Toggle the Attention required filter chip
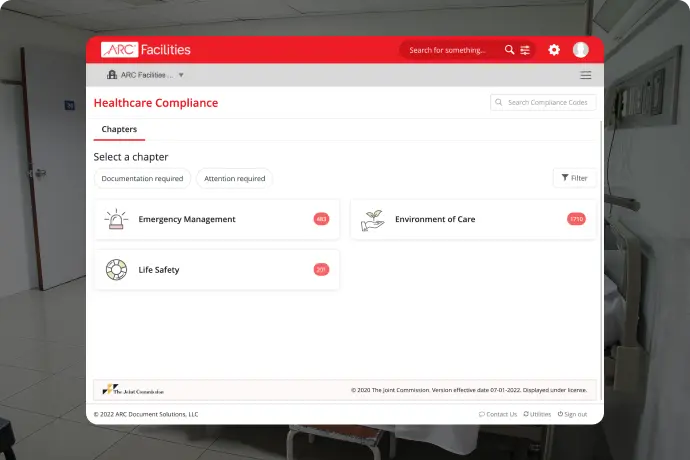This screenshot has height=460, width=690. click(234, 178)
